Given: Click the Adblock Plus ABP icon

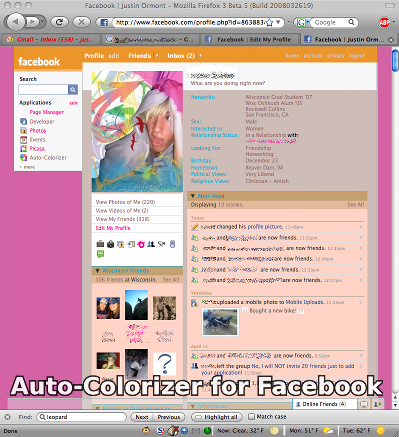Looking at the screenshot, I should [x=384, y=22].
